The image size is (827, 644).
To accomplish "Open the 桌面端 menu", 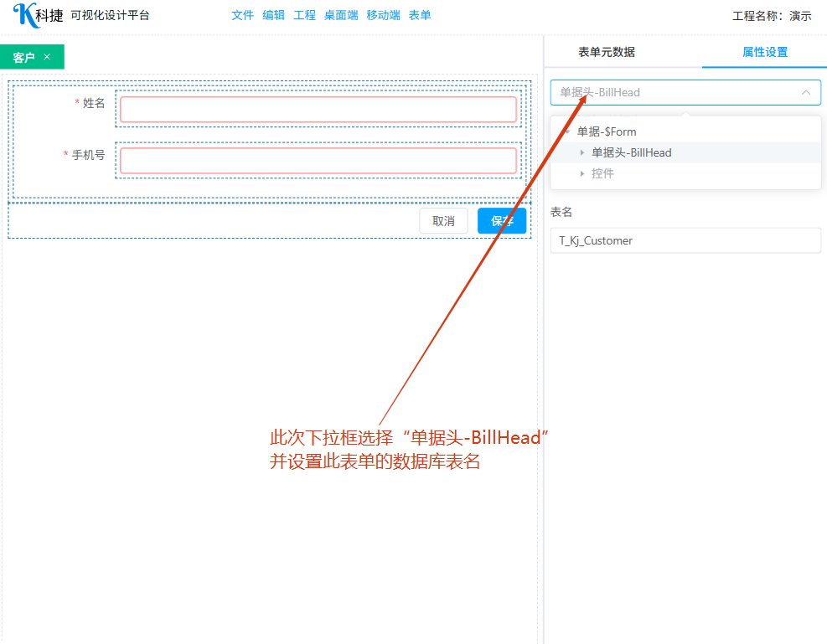I will (x=341, y=15).
